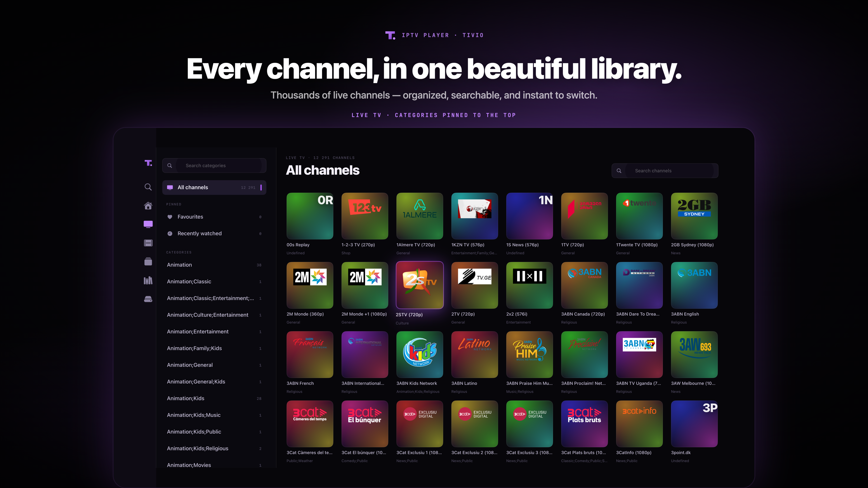Viewport: 868px width, 488px height.
Task: Select the Animation;Classic category
Action: pos(214,282)
